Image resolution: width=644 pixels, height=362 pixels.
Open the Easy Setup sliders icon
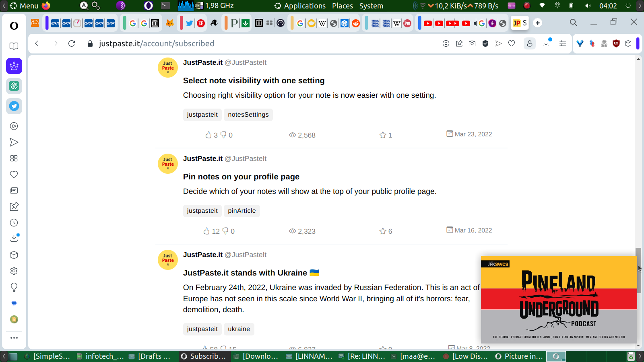(563, 43)
